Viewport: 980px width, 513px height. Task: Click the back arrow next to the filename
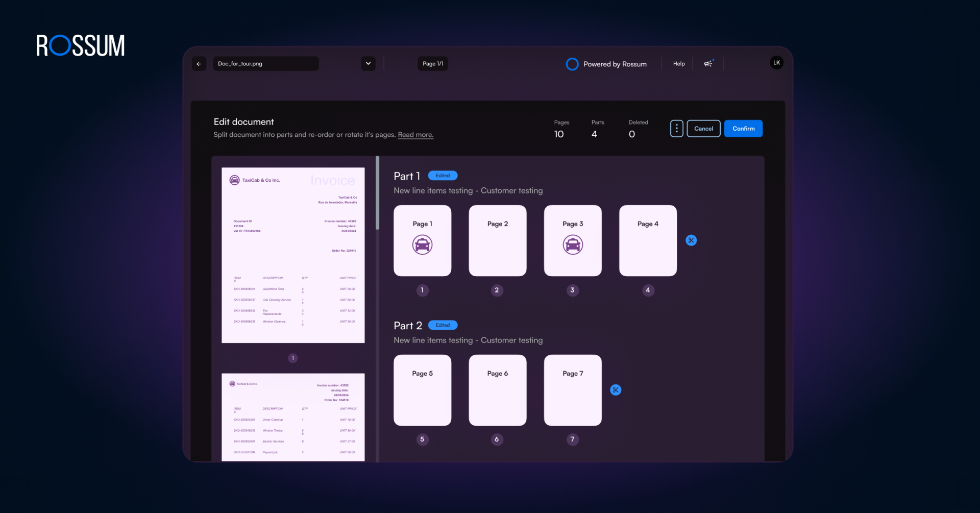[x=199, y=63]
